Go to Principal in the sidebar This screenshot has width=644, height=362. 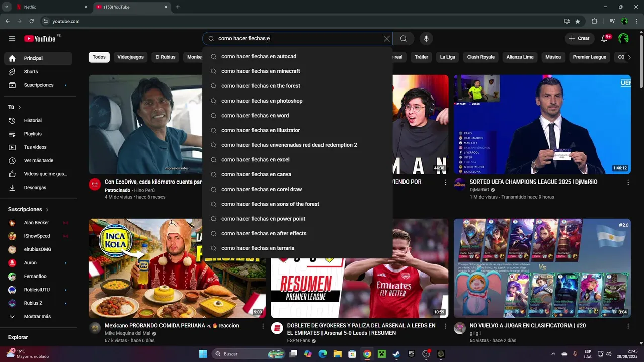click(38, 58)
